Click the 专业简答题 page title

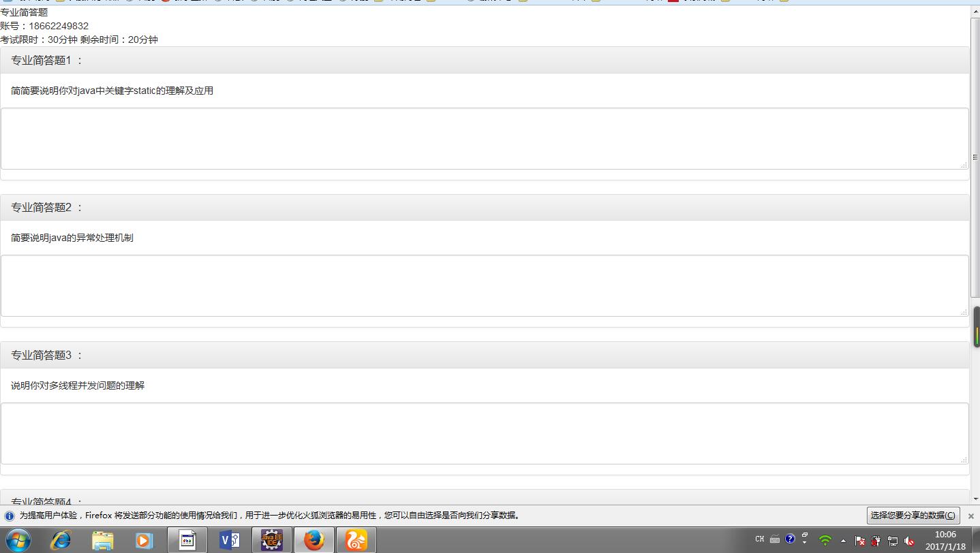coord(24,12)
